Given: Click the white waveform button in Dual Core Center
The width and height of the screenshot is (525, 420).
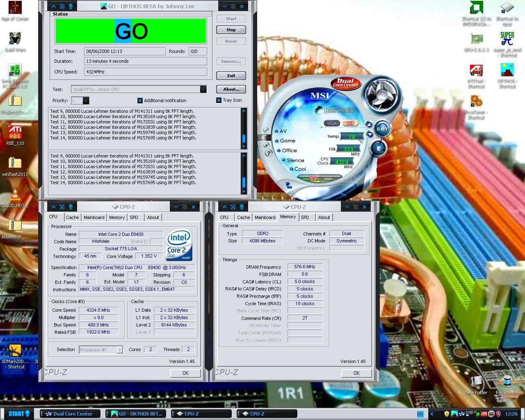Looking at the screenshot, I should (328, 179).
